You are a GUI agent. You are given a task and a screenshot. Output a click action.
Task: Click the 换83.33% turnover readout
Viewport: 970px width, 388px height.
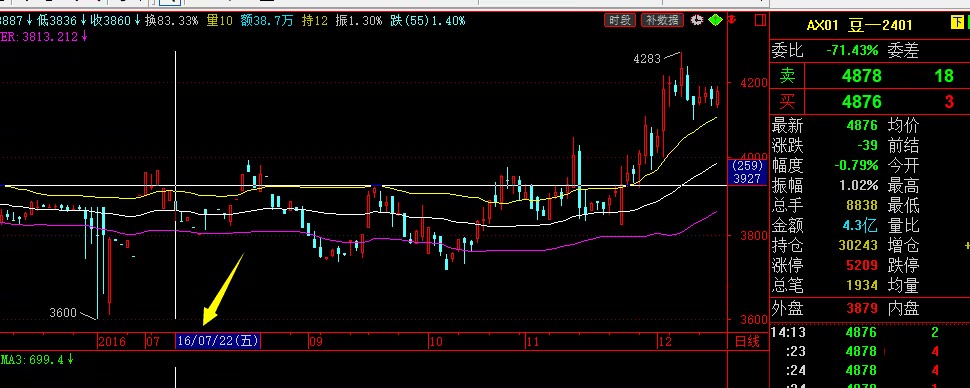click(x=171, y=20)
